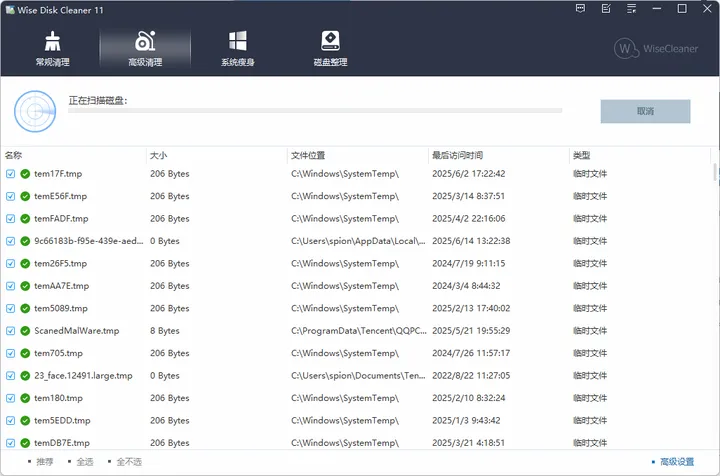Image resolution: width=720 pixels, height=476 pixels.
Task: Toggle checkbox for 9c66183b-f95e-439e-aed file
Action: tap(11, 241)
